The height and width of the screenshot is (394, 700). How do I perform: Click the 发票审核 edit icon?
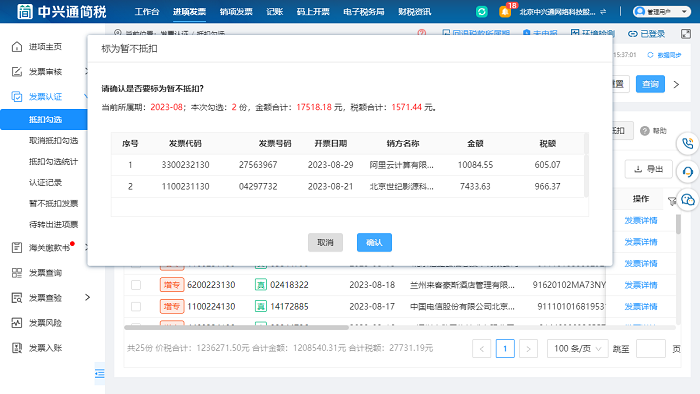17,71
